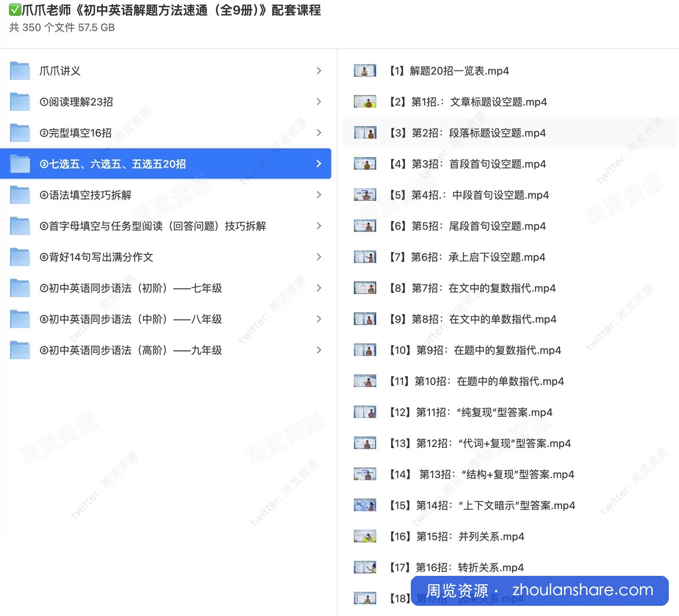Viewport: 679px width, 616px height.
Task: Expand chevron for ⑦初中英语同步语法(初阶)
Action: [319, 288]
